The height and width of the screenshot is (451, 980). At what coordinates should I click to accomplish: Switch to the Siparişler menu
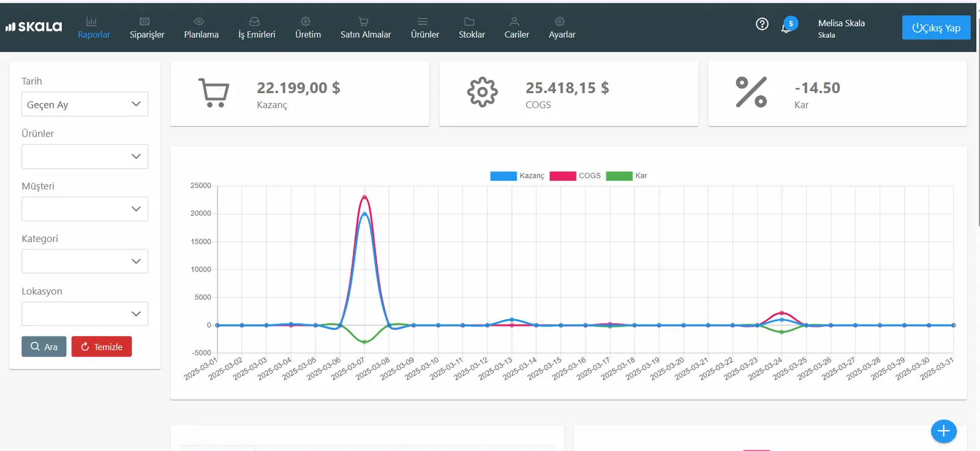point(147,28)
